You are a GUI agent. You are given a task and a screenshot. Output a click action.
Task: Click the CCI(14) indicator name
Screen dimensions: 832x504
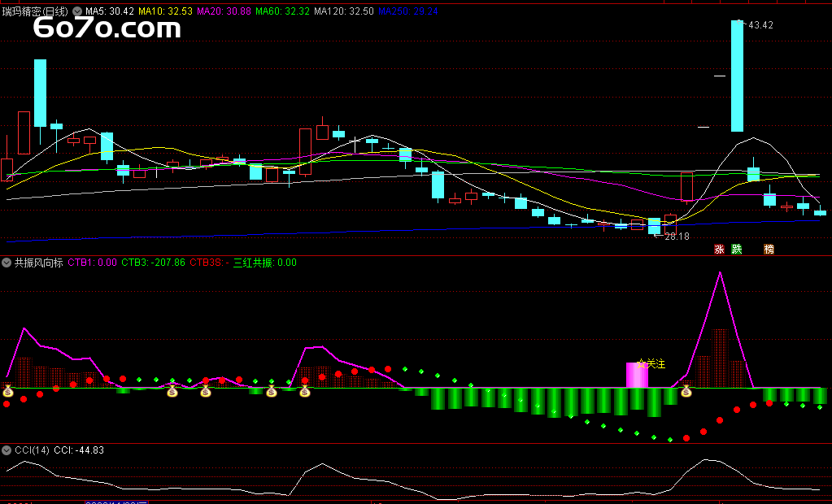coord(32,450)
